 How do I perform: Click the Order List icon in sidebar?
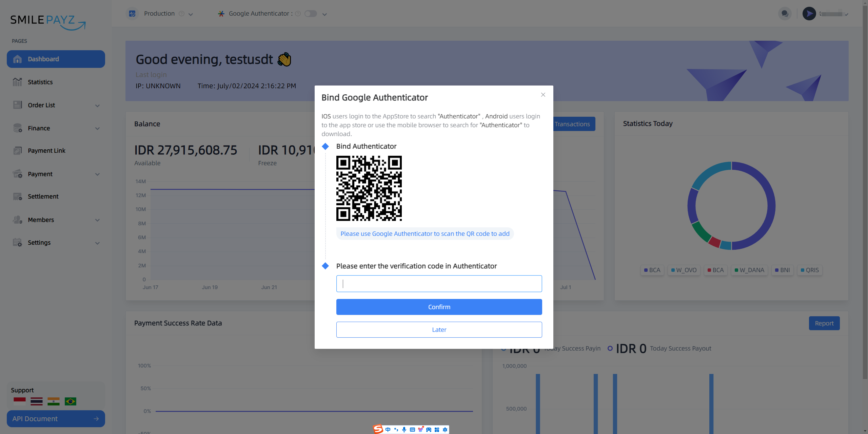(x=18, y=105)
